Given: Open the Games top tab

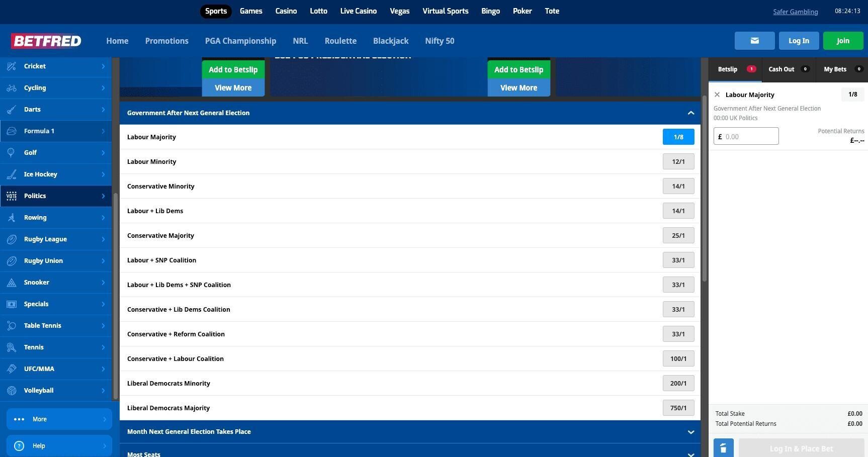Looking at the screenshot, I should [x=251, y=11].
